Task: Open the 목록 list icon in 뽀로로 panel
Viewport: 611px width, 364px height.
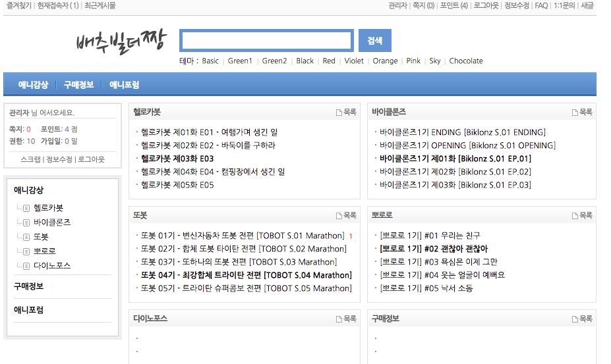Action: point(575,216)
